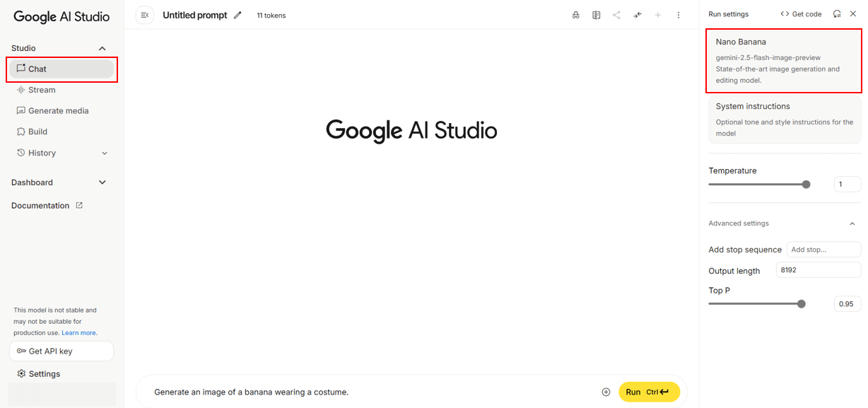Open the compare mode icon
868x408 pixels.
(x=597, y=15)
